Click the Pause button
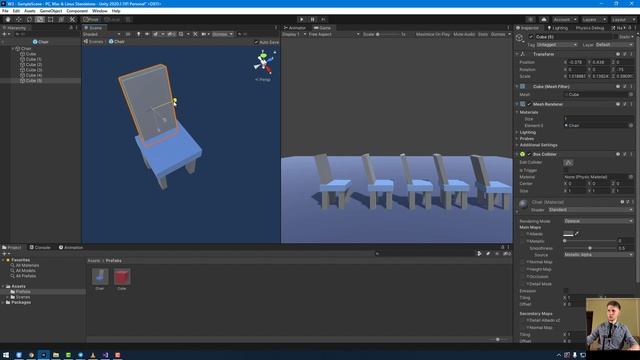 (x=313, y=19)
